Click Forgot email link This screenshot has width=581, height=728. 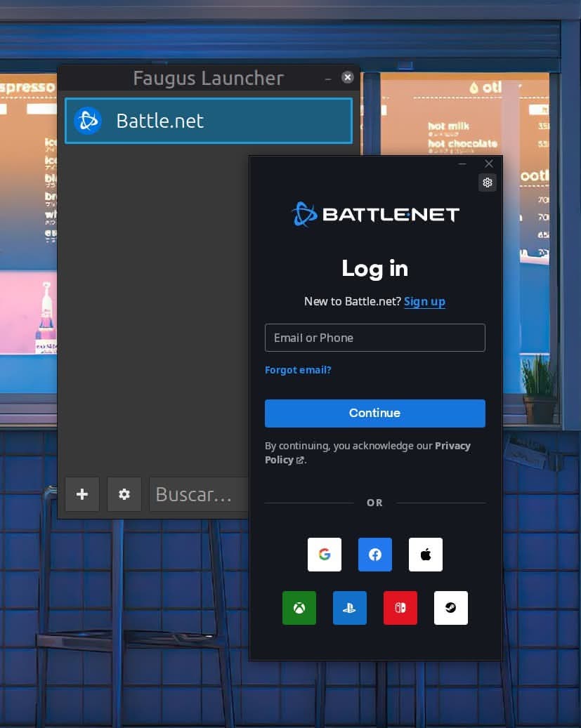coord(297,370)
